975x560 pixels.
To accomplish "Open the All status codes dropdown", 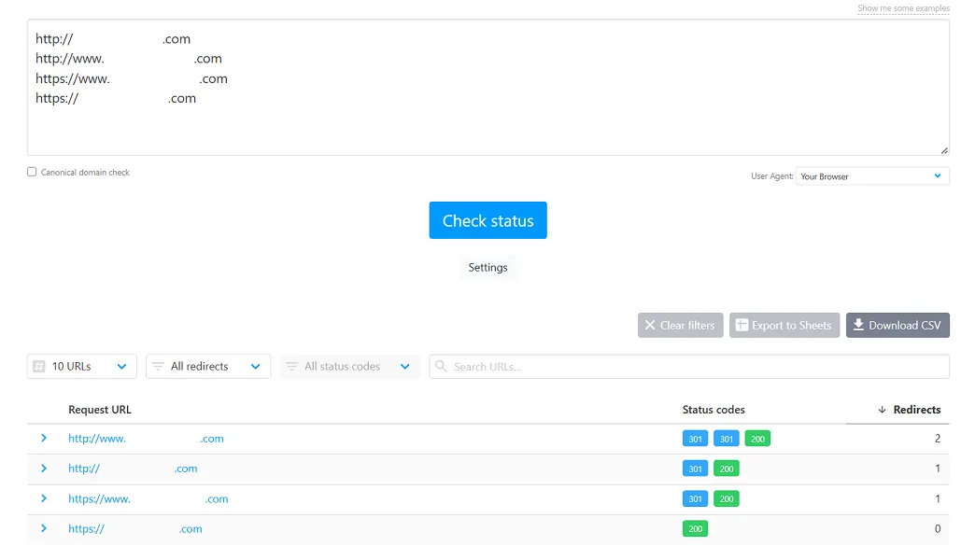I will point(349,366).
